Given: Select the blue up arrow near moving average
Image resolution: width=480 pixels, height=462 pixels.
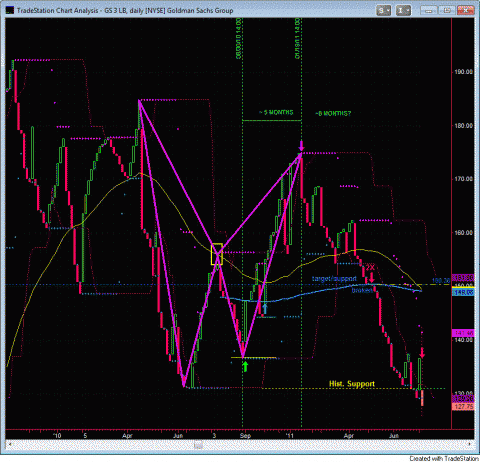Looking at the screenshot, I should tap(265, 308).
